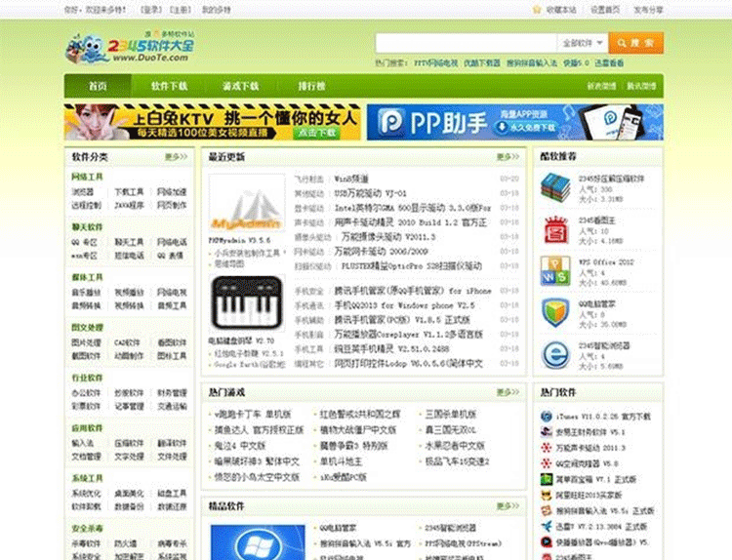Open the 万能网卡驱动 2008/2009 entry
This screenshot has width=732, height=560.
[381, 252]
